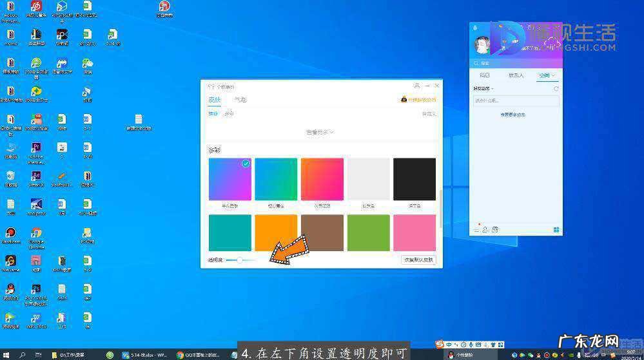Open the After Effects Ae desktop icon

[x=36, y=178]
